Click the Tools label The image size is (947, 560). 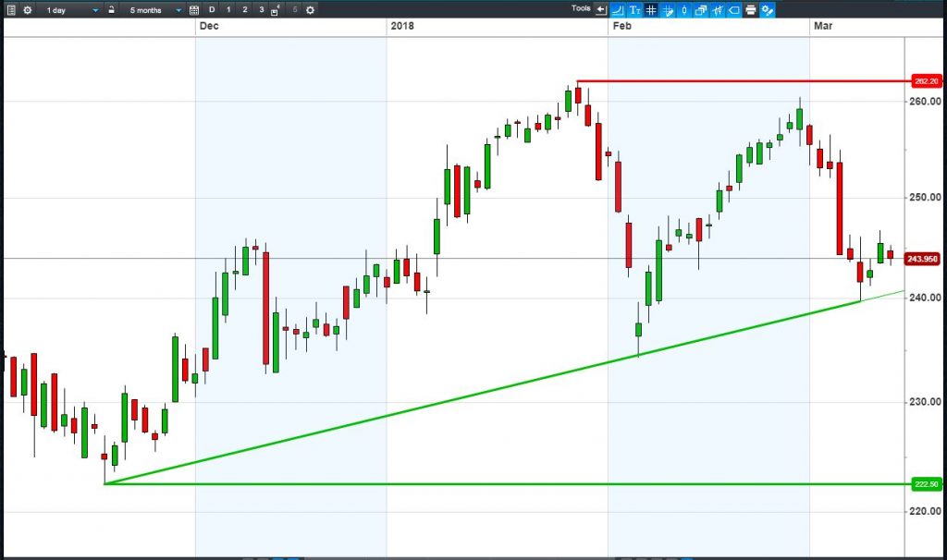point(581,8)
